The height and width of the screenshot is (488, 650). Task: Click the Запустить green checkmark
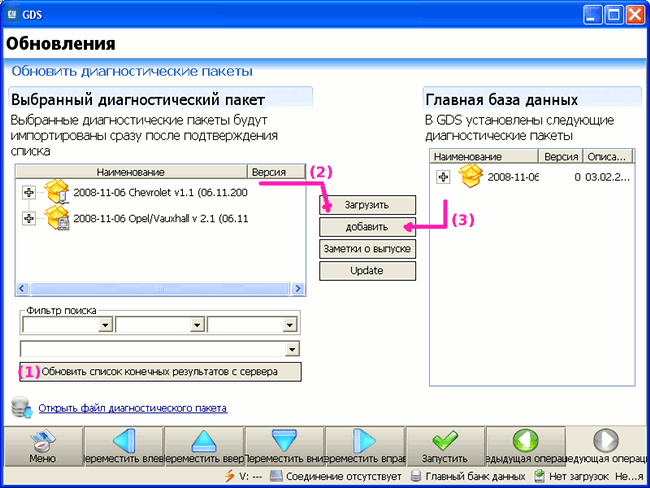click(x=445, y=440)
